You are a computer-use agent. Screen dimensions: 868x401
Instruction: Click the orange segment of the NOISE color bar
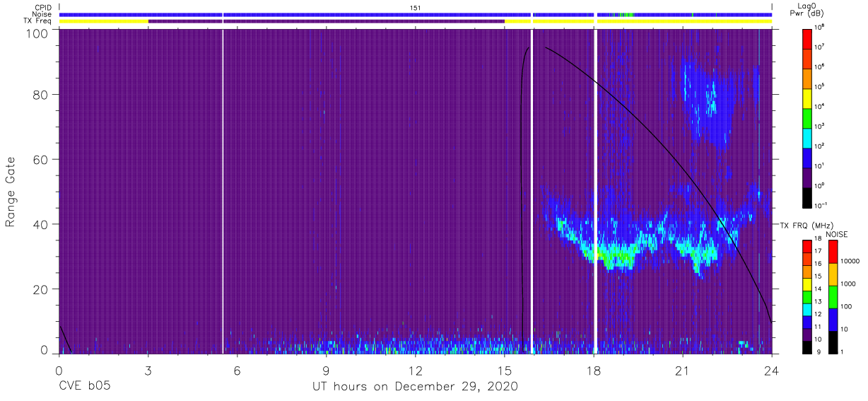click(833, 274)
